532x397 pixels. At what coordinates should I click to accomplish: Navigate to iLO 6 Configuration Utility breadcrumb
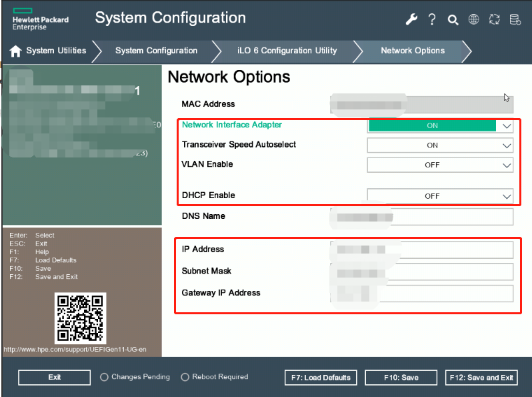(287, 51)
